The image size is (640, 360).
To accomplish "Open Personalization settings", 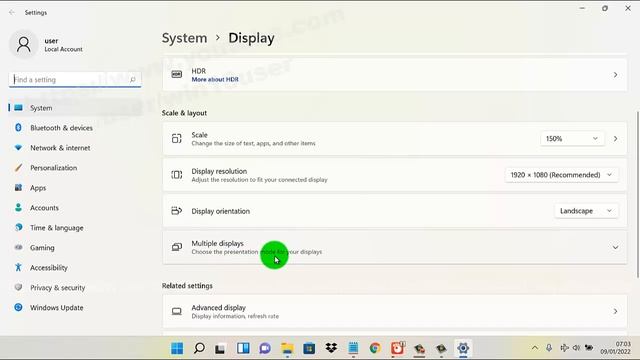I will point(76,168).
